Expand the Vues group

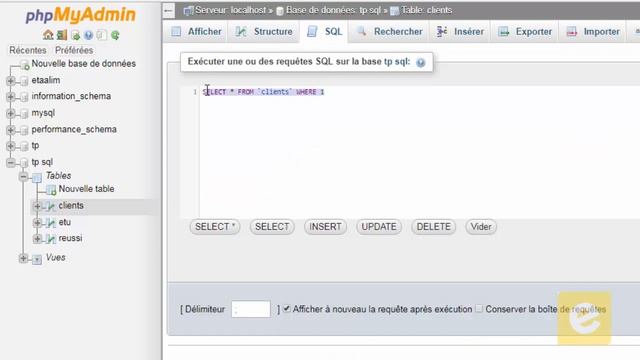[x=24, y=258]
